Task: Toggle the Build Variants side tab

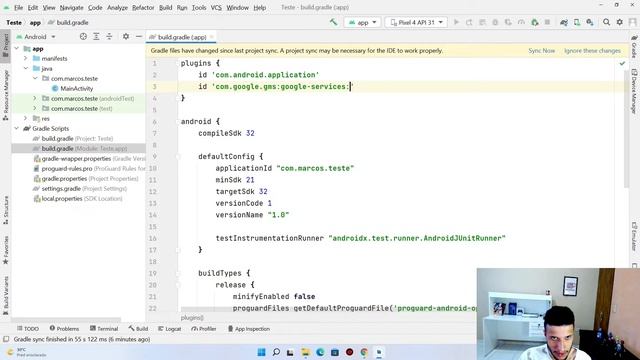Action: (x=6, y=296)
